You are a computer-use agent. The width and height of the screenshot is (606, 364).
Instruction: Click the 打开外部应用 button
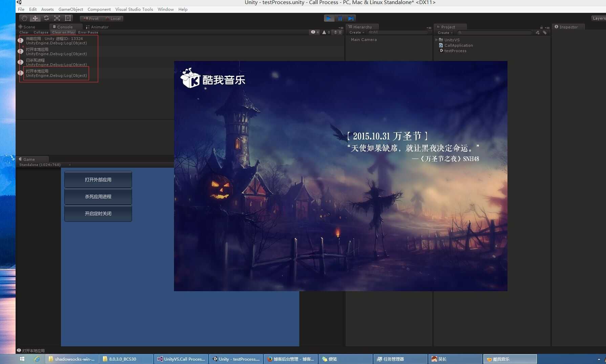coord(98,180)
